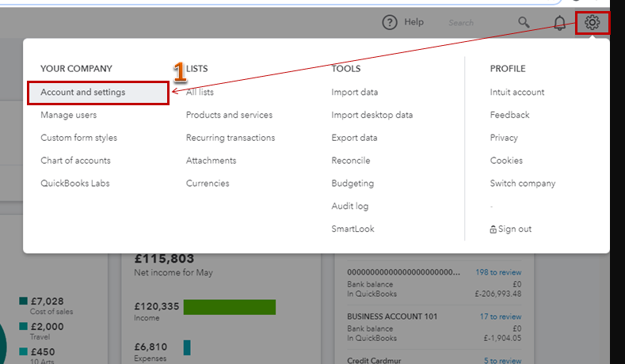Open Custom form styles
Screen dimensions: 625x364
(79, 138)
